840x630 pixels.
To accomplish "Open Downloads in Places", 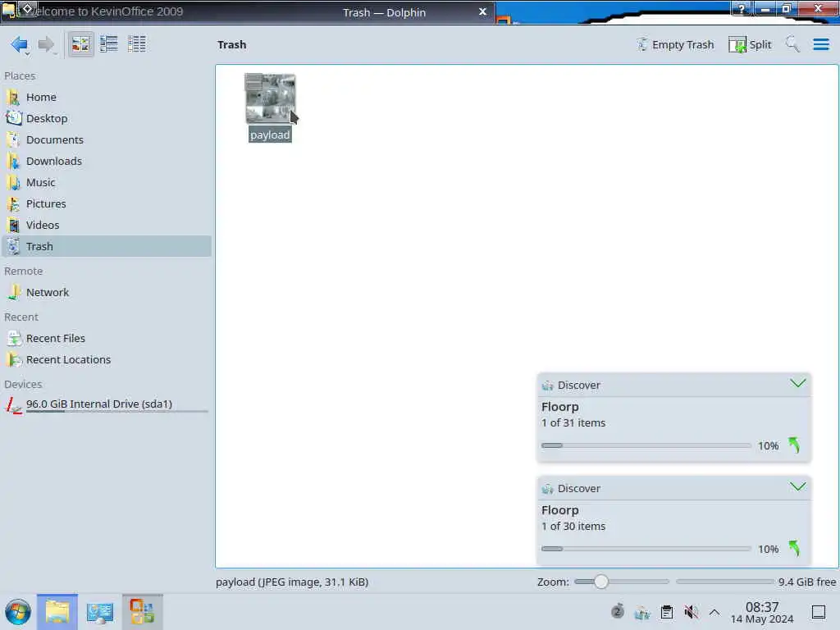I will (106, 162).
